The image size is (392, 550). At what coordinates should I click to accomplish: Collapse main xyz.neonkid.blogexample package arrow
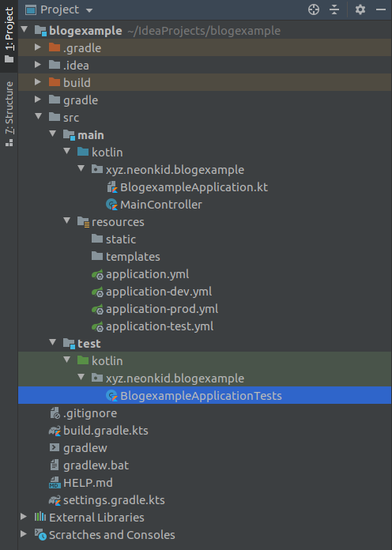tap(81, 168)
